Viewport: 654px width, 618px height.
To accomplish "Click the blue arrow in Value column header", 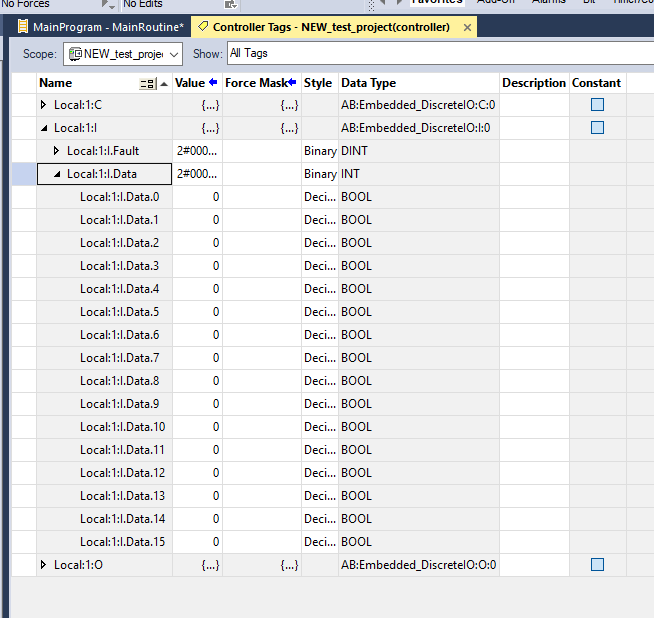I will (213, 83).
